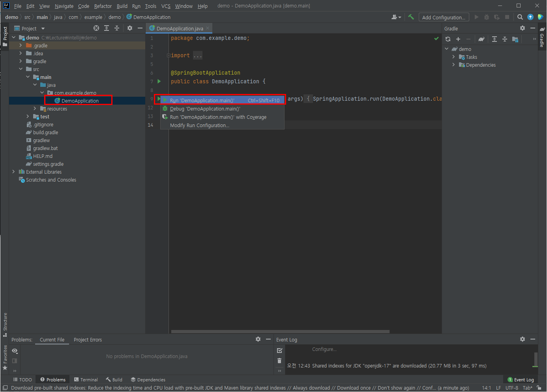Click the Gradle elephant execute task icon
The width and height of the screenshot is (547, 392).
coord(481,39)
